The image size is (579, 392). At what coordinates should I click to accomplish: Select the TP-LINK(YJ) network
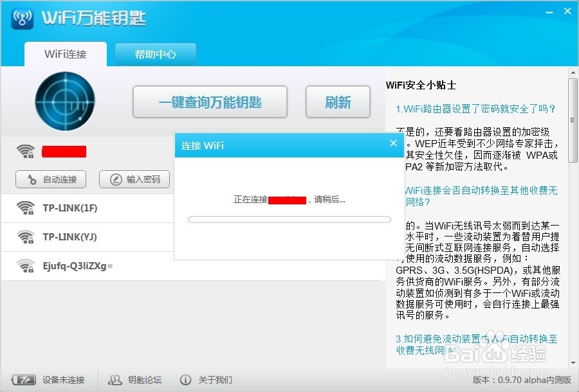tap(88, 236)
